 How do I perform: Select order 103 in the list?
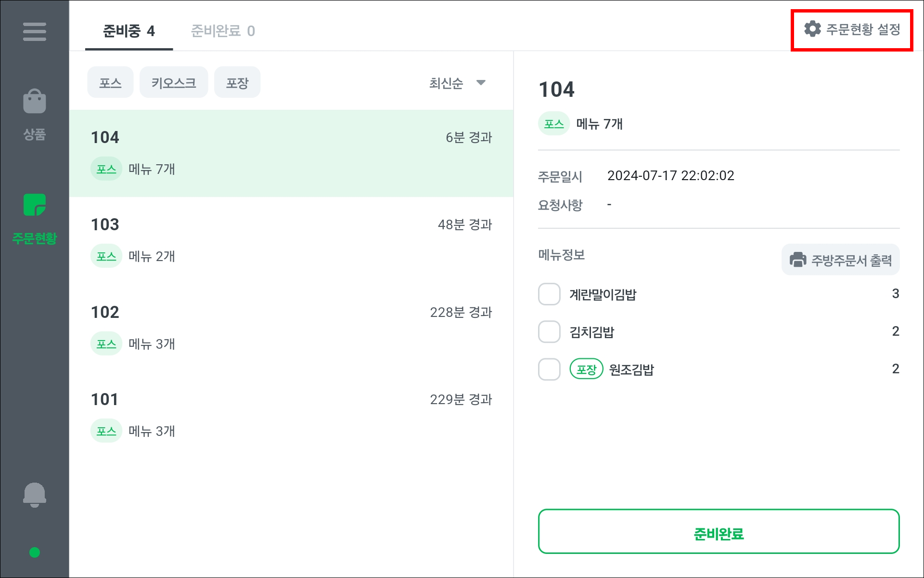click(291, 240)
